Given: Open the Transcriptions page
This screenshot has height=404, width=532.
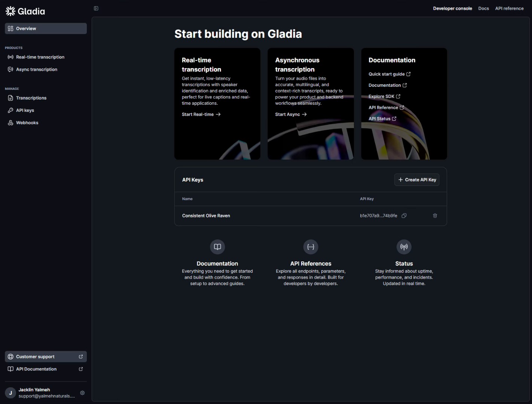Looking at the screenshot, I should pyautogui.click(x=46, y=98).
